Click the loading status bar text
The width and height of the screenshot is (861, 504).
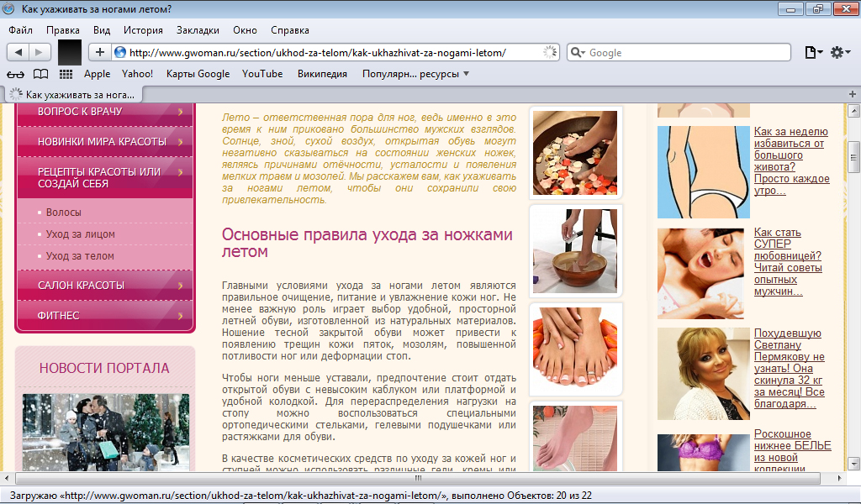tap(301, 496)
